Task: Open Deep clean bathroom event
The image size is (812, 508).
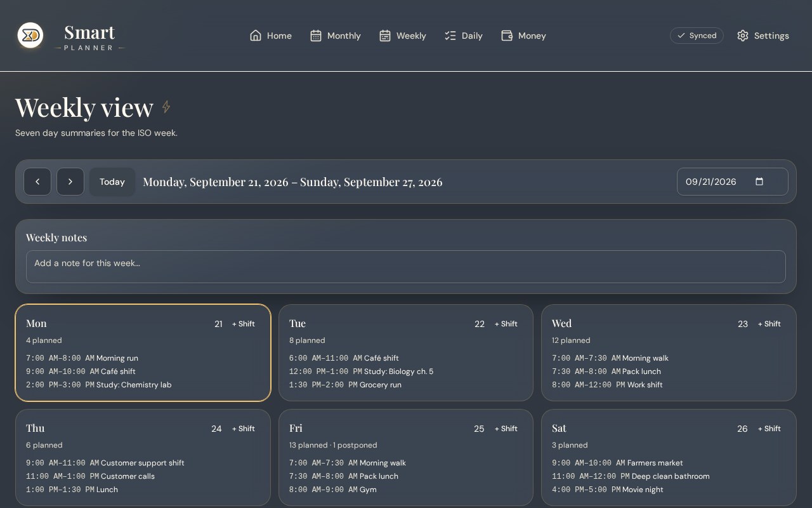Action: (x=631, y=476)
